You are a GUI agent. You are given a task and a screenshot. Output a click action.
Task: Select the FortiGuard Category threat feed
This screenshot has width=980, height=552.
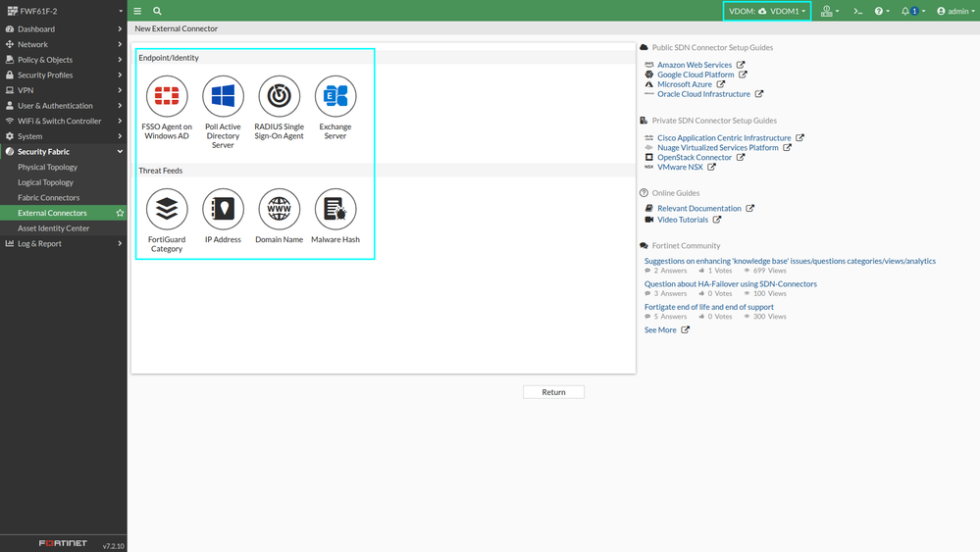167,221
